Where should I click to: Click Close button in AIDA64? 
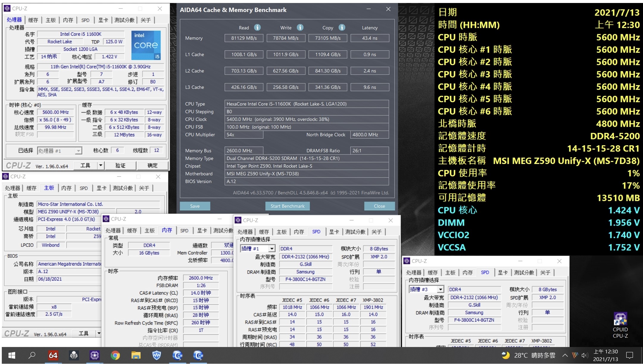tap(380, 206)
